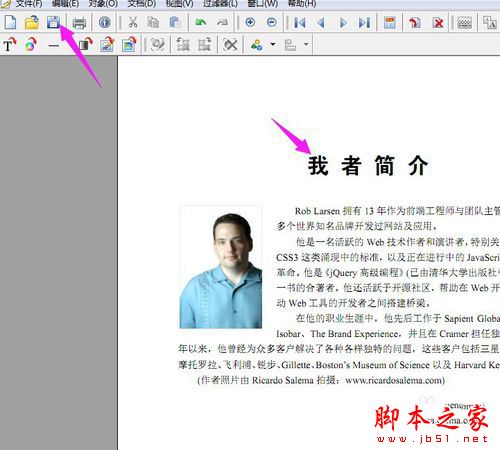Go to the next page
Screen dimensions: 500x450
(x=343, y=23)
